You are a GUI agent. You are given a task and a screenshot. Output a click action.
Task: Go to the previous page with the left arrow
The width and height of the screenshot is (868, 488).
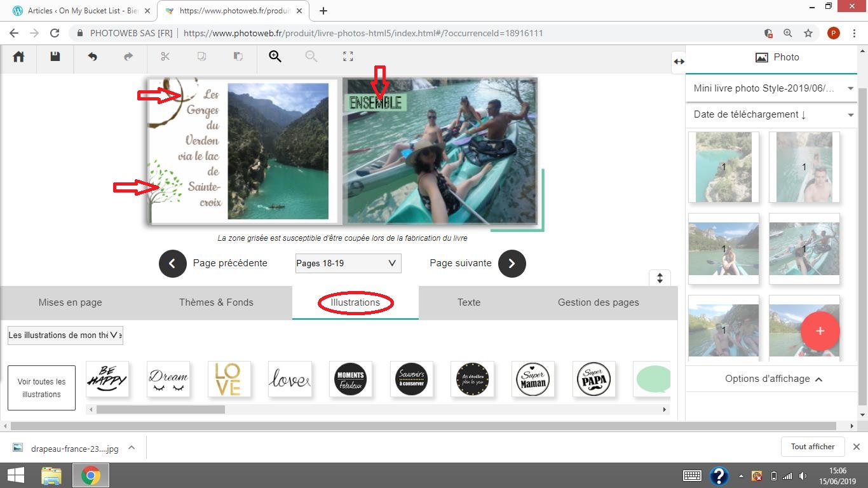pos(172,263)
